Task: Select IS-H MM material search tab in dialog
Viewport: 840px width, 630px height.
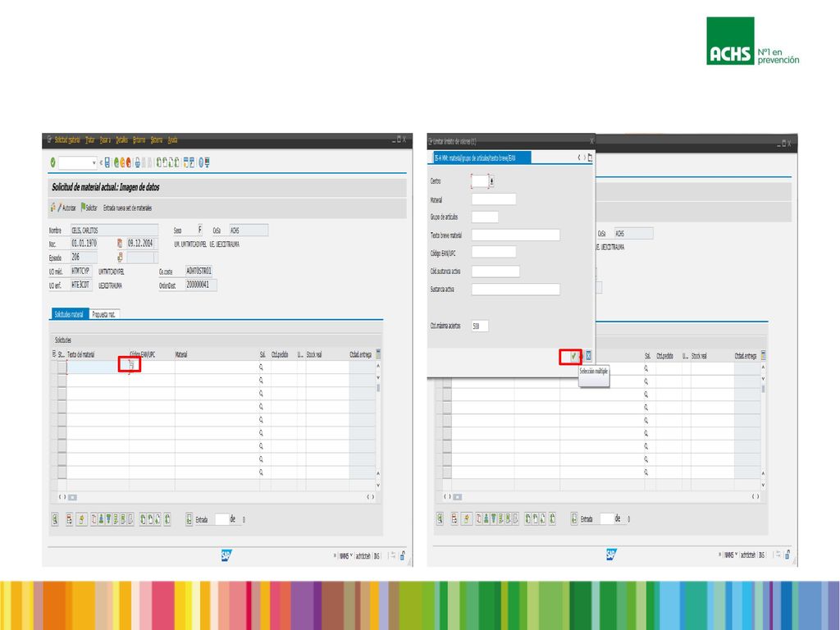Action: point(482,157)
